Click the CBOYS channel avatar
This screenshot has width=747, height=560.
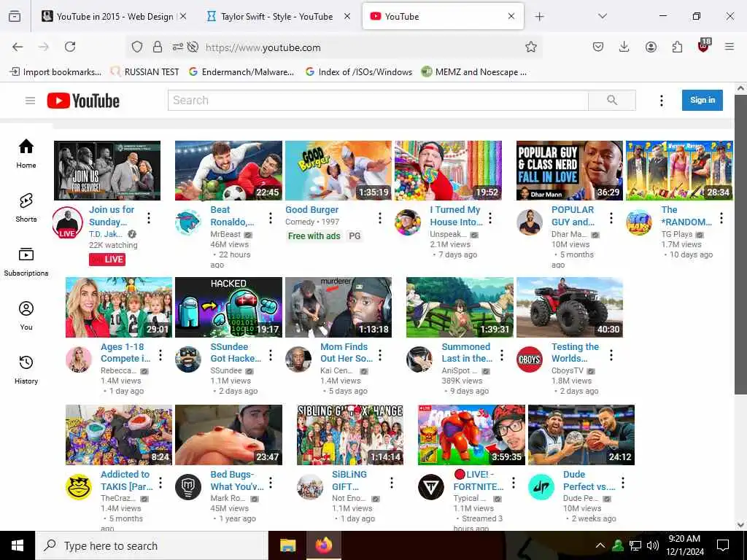click(x=530, y=359)
